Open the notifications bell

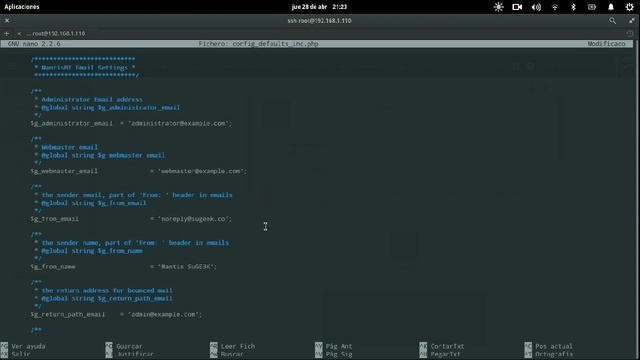click(x=611, y=7)
